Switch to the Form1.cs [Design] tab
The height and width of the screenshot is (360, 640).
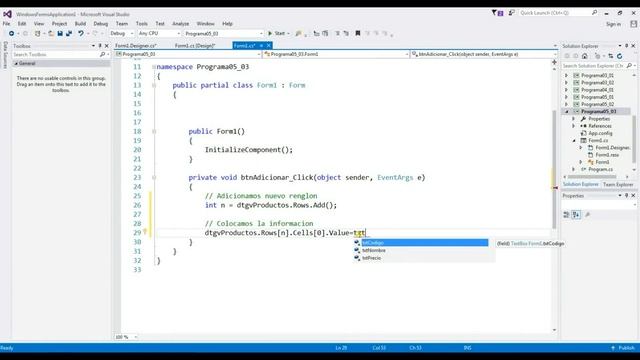195,46
